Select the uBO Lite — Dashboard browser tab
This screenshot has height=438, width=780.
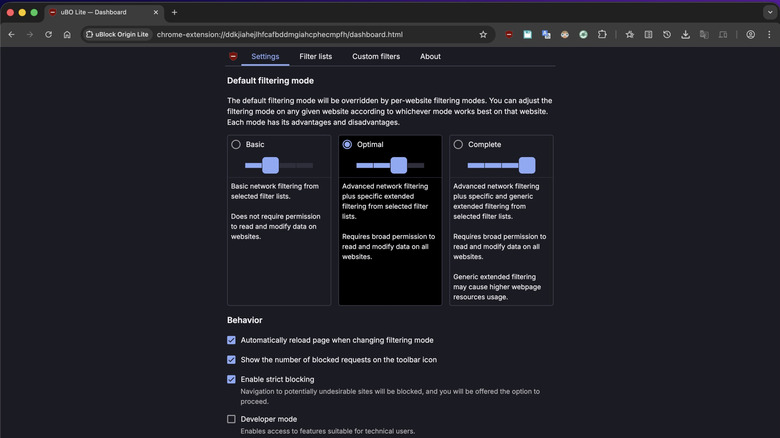(x=103, y=12)
